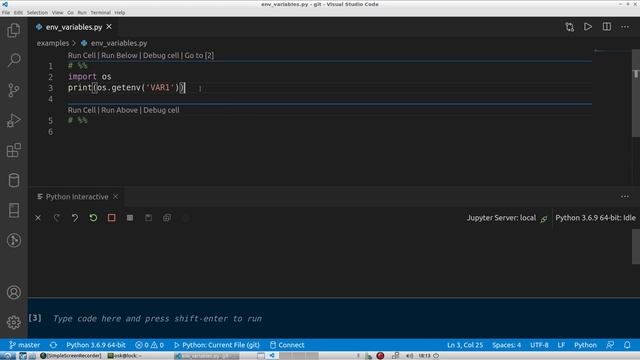Remove all cells in Python Interactive

(38, 218)
